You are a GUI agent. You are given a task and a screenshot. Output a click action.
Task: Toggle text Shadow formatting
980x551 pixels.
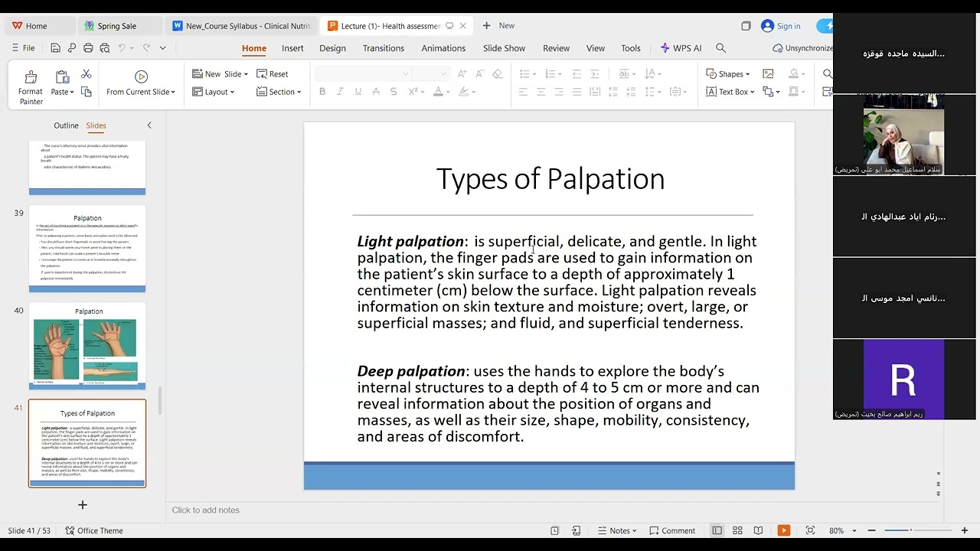click(394, 92)
